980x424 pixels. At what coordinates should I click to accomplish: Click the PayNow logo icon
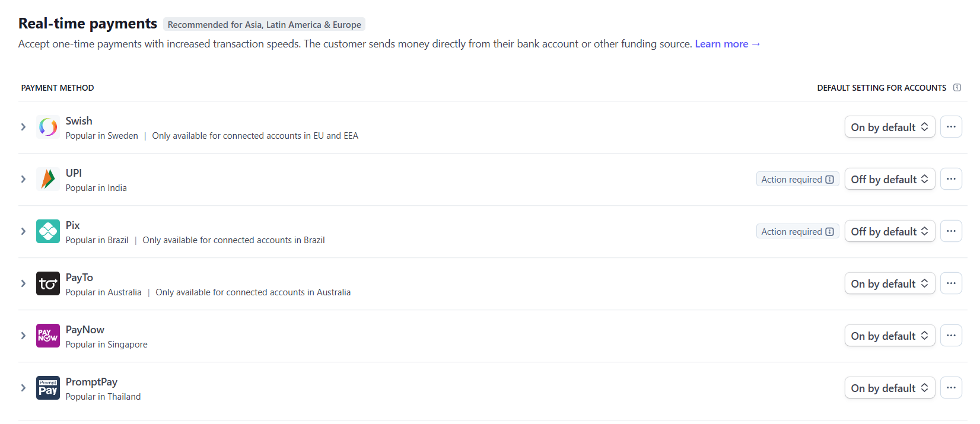coord(48,336)
